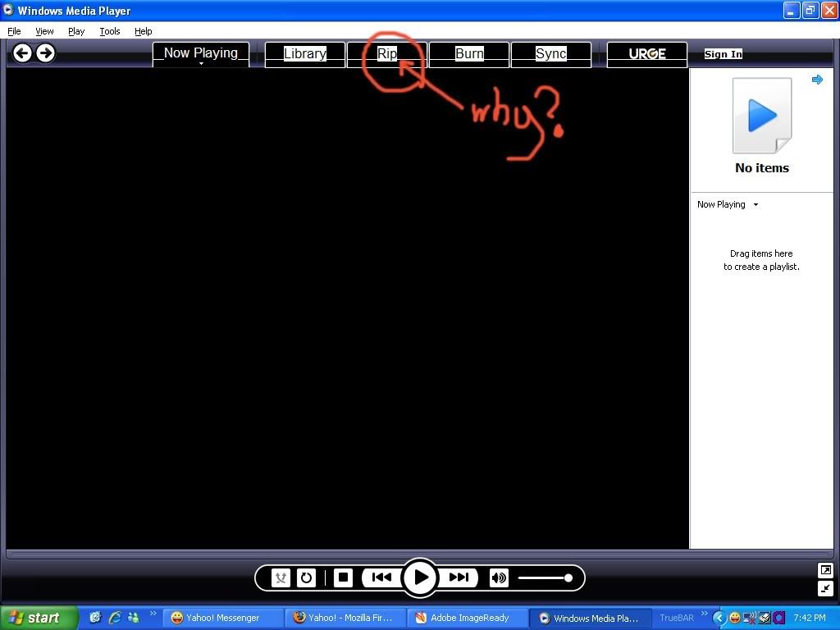840x630 pixels.
Task: Expand the arrow under the Now Playing tab
Action: click(202, 64)
